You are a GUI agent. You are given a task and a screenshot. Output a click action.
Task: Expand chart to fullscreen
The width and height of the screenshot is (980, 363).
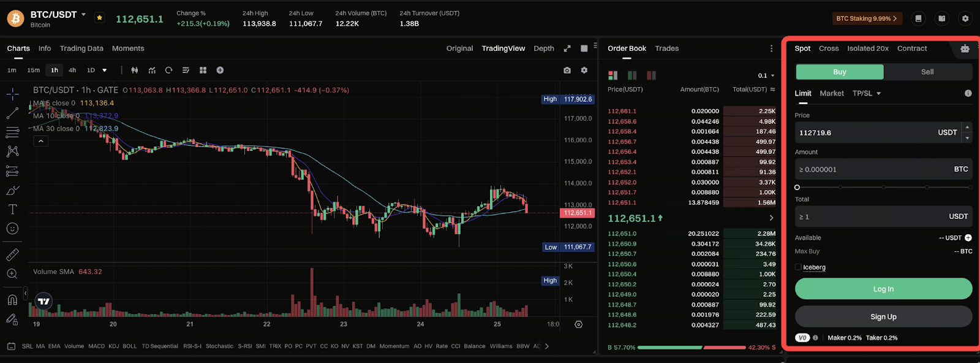567,48
